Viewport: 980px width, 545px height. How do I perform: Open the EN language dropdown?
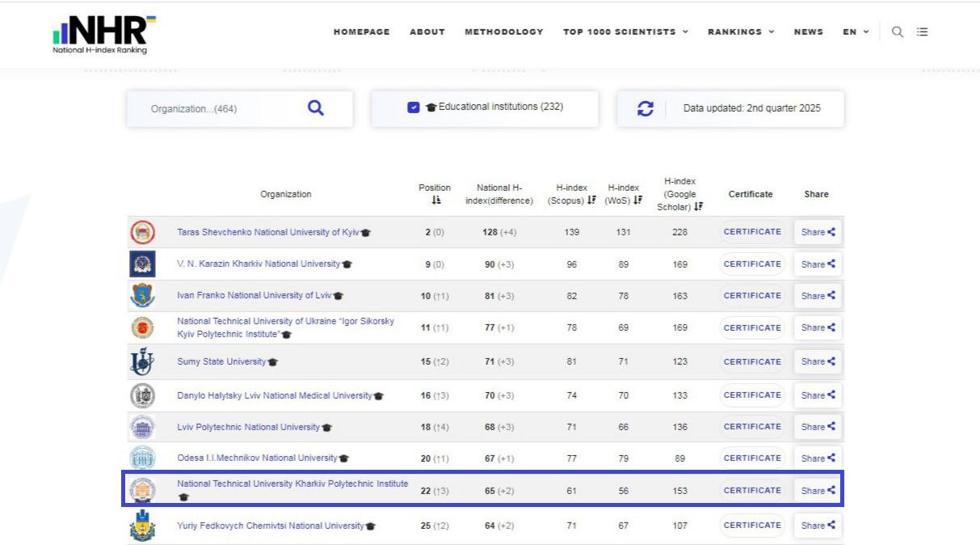pos(856,32)
